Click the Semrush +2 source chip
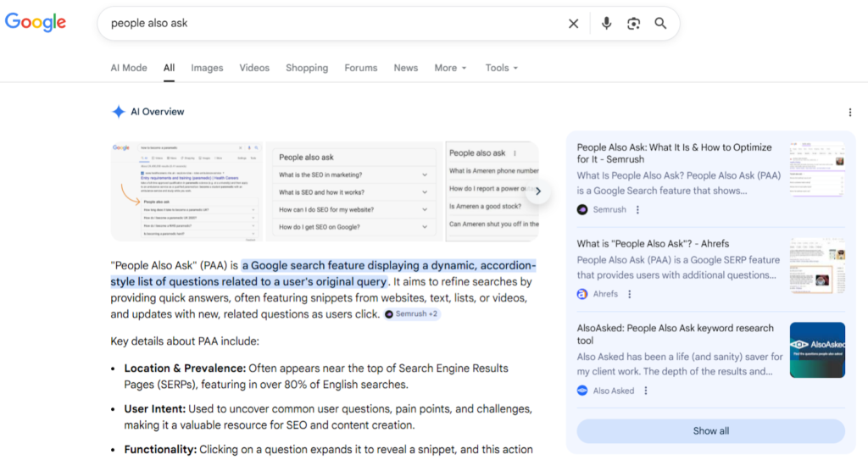 click(x=412, y=314)
